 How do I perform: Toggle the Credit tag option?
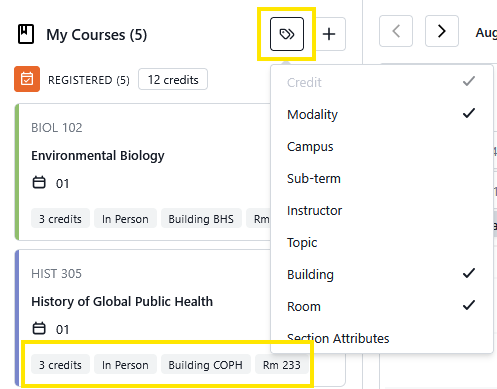coord(382,82)
